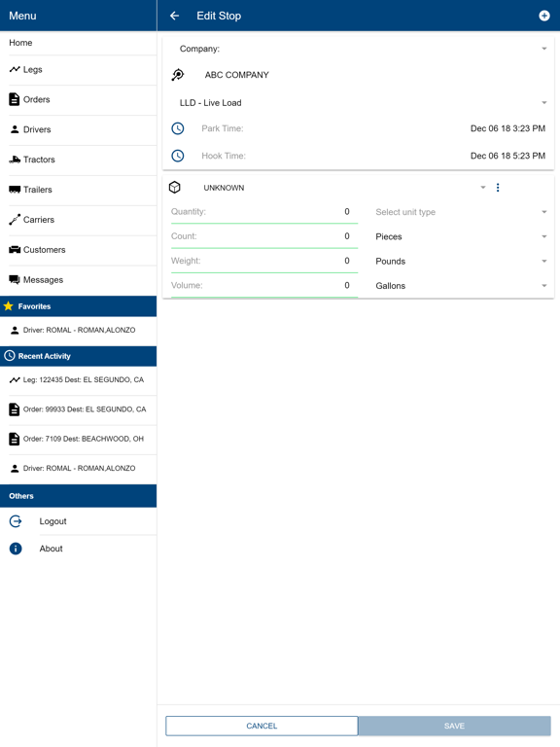Tap the back arrow in Edit Stop header
Viewport: 560px width, 747px height.
pos(175,16)
